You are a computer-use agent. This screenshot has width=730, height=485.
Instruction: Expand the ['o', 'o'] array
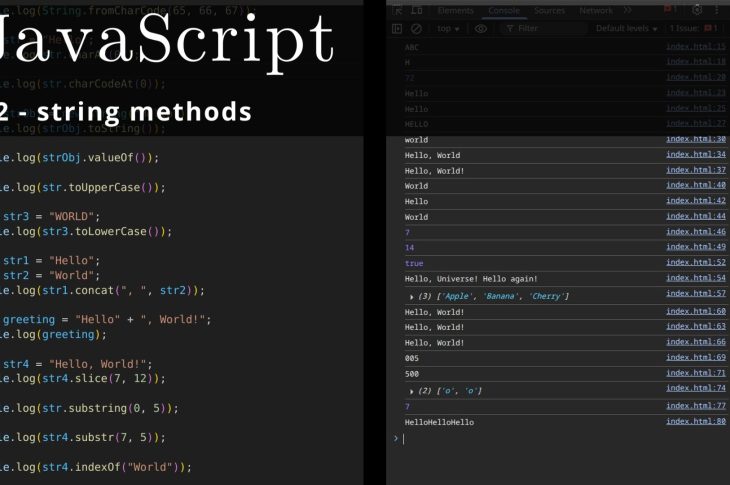point(412,390)
